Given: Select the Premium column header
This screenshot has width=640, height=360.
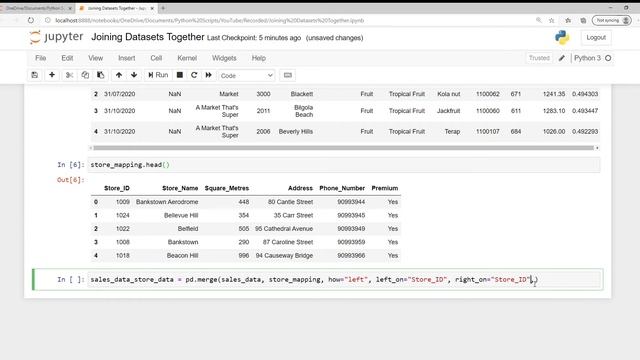Looking at the screenshot, I should point(384,188).
